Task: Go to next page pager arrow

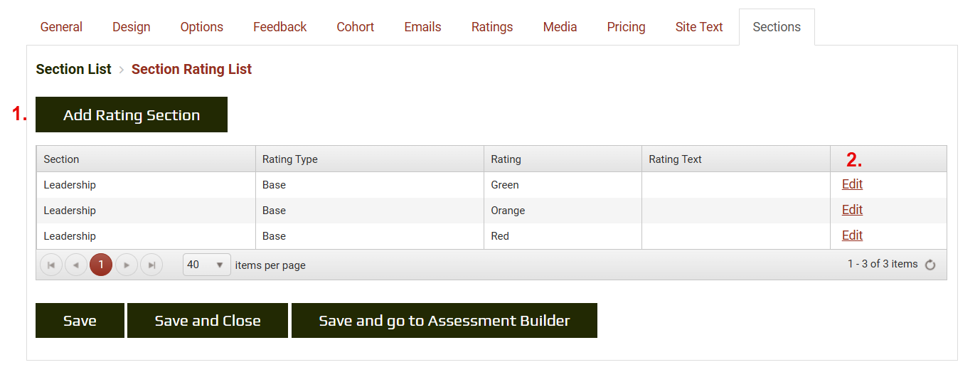Action: (127, 265)
